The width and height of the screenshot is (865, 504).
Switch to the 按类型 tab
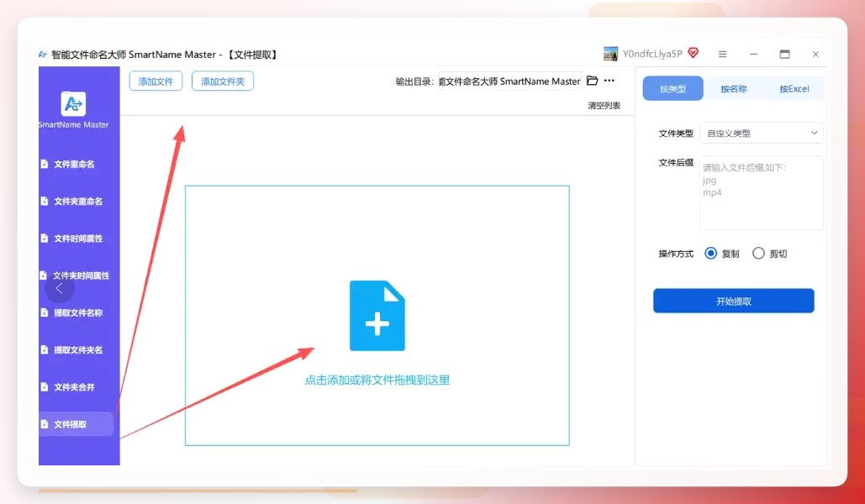(673, 88)
